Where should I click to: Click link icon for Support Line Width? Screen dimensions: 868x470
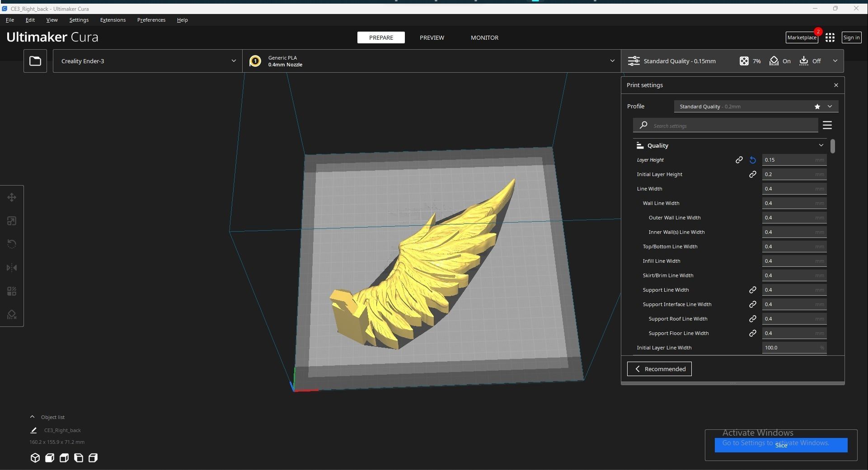(753, 290)
